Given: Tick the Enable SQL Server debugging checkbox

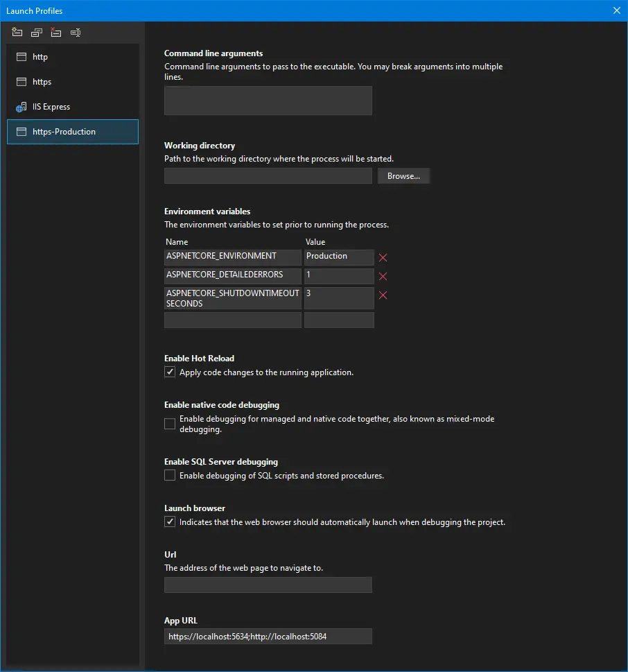Looking at the screenshot, I should pos(170,476).
